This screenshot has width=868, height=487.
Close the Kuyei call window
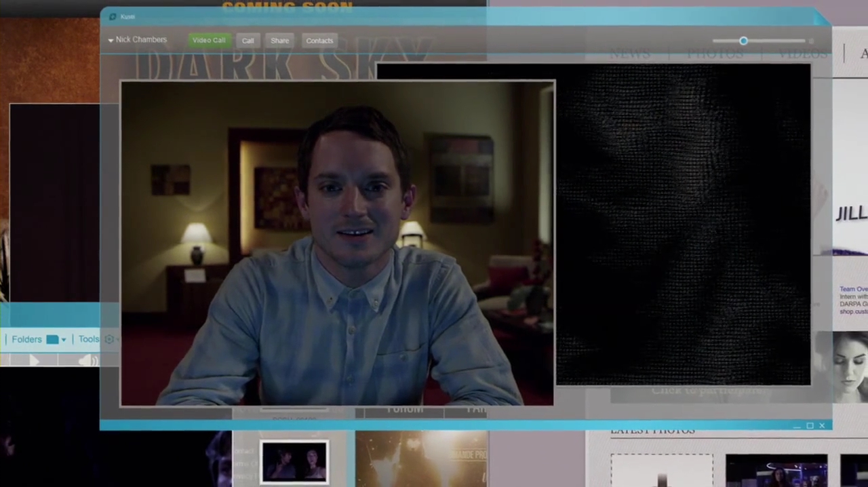point(822,426)
